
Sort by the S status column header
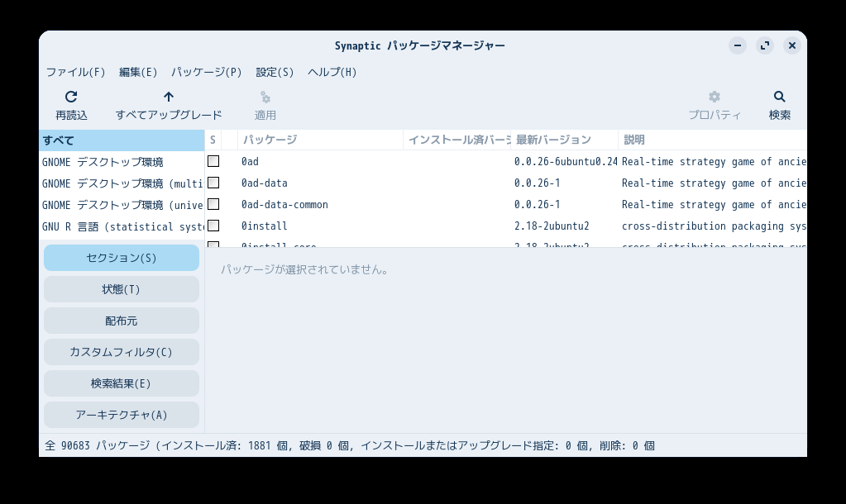tap(213, 140)
